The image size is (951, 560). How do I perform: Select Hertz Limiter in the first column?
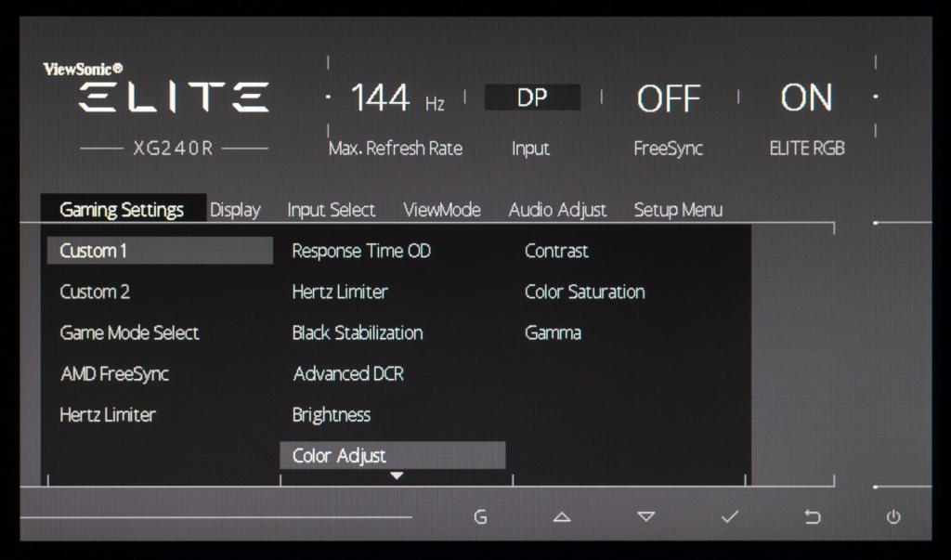[108, 414]
